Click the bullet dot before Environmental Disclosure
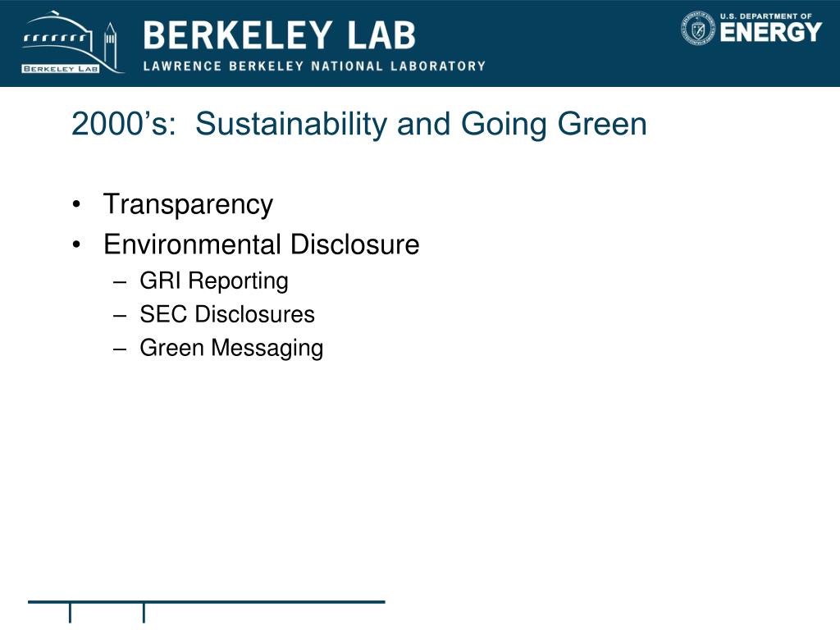The image size is (840, 630). point(76,245)
